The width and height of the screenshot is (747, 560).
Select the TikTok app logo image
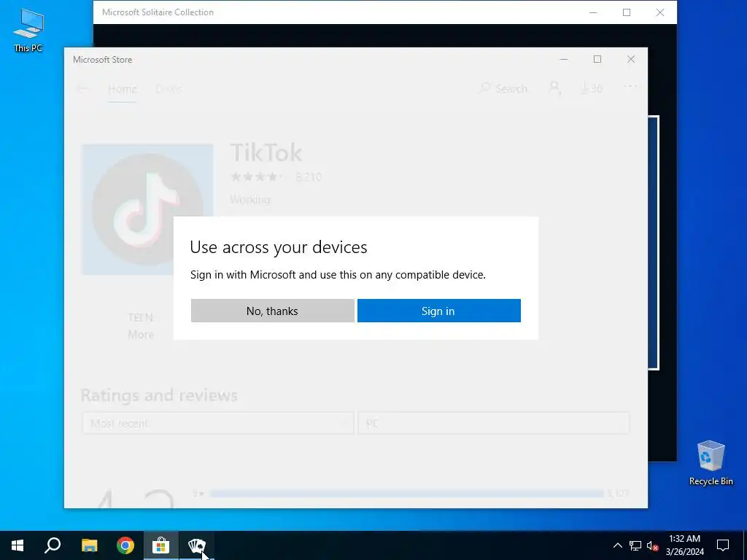tap(147, 209)
